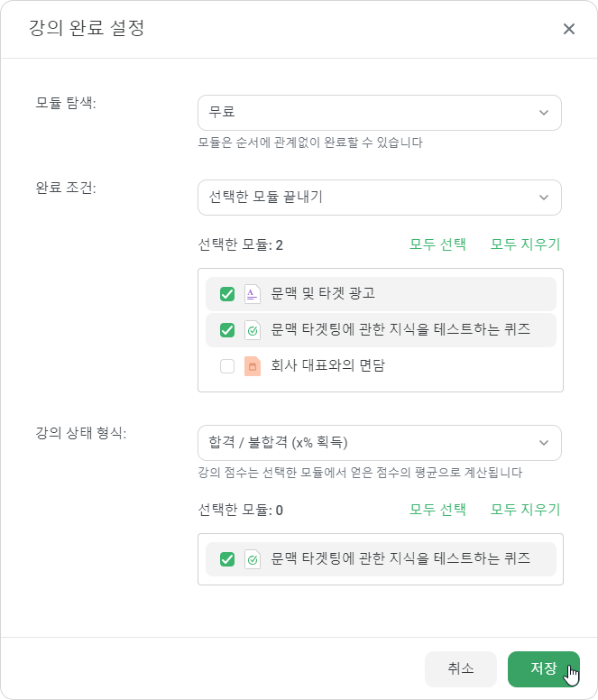Click the text document icon beside 문맥 및 타겟 광고
Screen dimensions: 598x700
(x=253, y=294)
